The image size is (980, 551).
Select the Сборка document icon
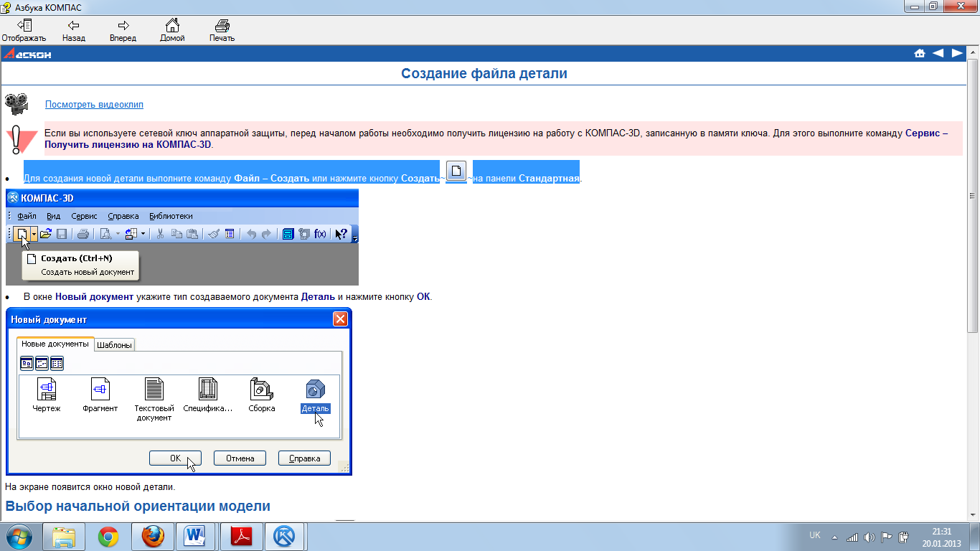pos(262,395)
